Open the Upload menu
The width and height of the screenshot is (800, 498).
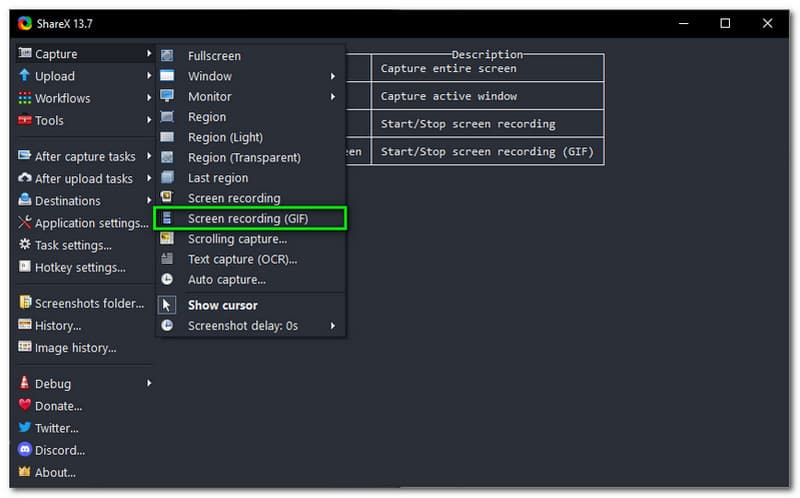click(55, 76)
